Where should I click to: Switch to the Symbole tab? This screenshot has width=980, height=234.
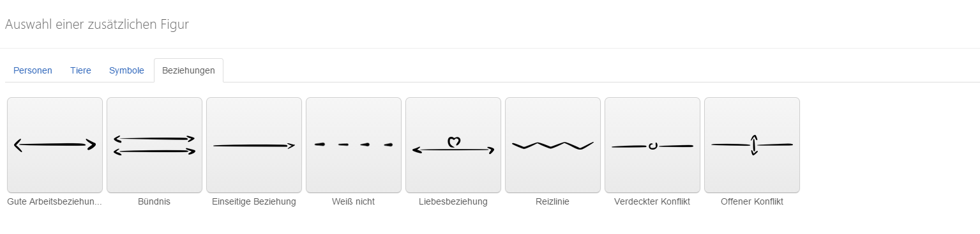(x=126, y=70)
